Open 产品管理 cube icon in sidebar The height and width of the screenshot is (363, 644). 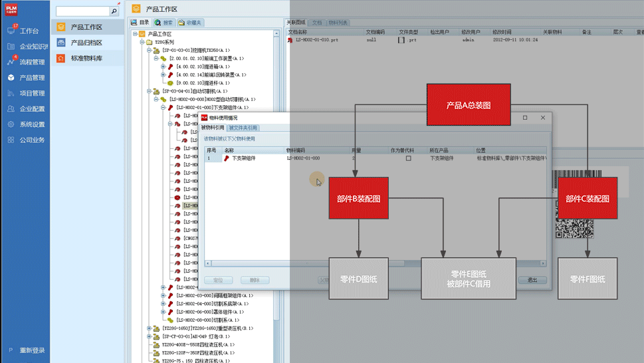click(11, 77)
